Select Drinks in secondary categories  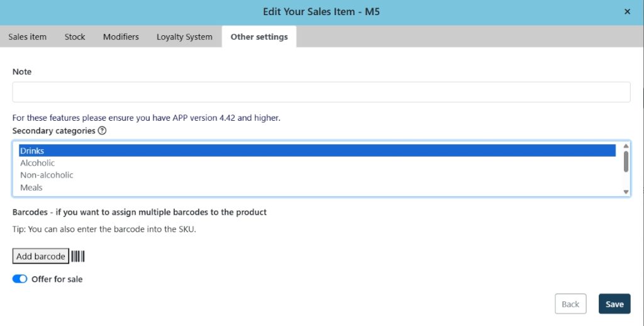coord(32,150)
